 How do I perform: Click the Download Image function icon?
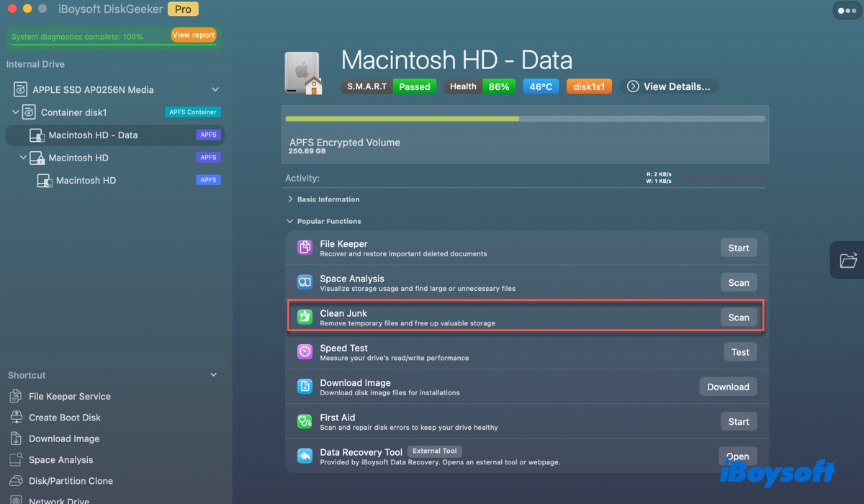click(x=305, y=387)
